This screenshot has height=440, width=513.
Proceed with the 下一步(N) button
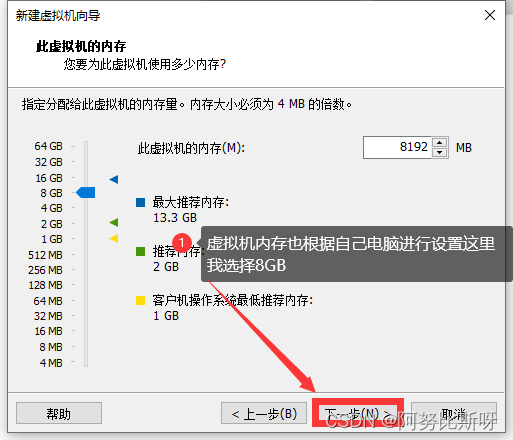tap(358, 413)
